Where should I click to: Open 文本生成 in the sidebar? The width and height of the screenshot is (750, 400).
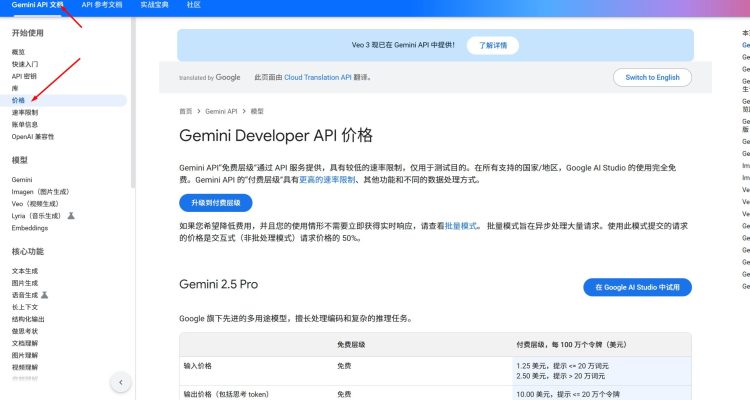(25, 271)
